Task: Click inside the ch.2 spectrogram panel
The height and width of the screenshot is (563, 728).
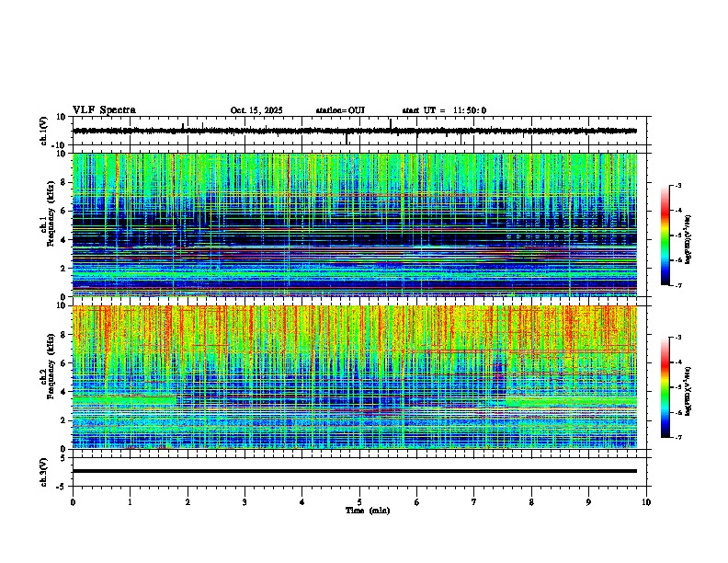Action: [355, 377]
